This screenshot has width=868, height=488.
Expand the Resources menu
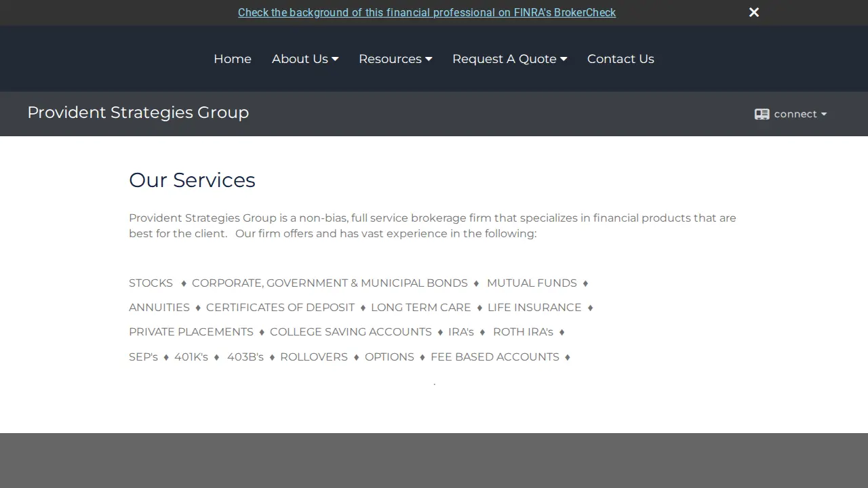395,59
